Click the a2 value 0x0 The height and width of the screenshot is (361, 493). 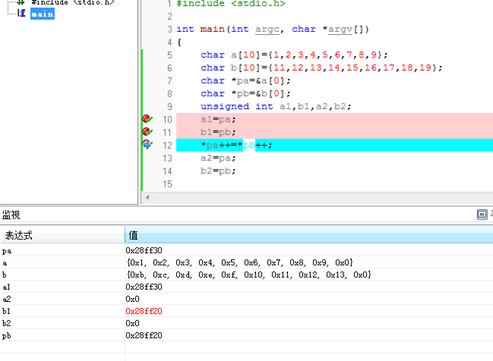coord(132,299)
